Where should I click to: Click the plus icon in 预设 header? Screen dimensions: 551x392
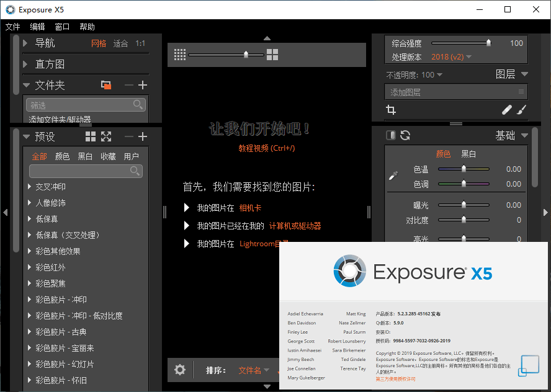(x=143, y=136)
